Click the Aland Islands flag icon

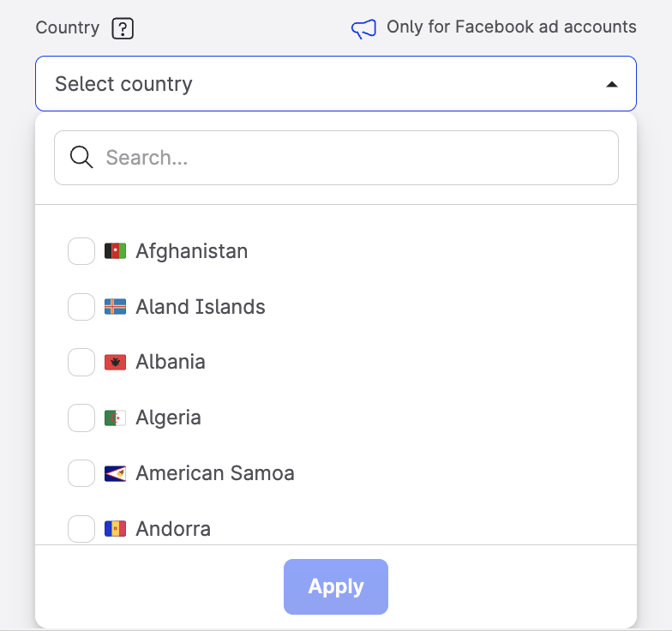coord(115,307)
